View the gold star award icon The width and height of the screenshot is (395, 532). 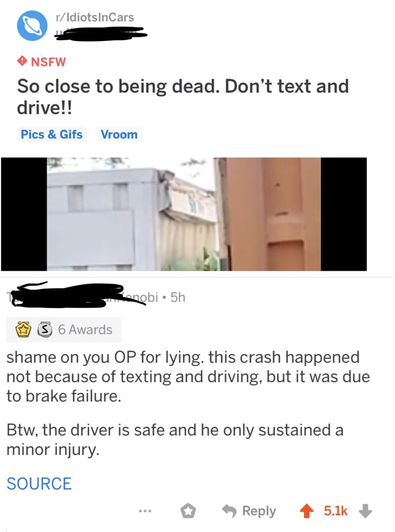click(x=24, y=330)
